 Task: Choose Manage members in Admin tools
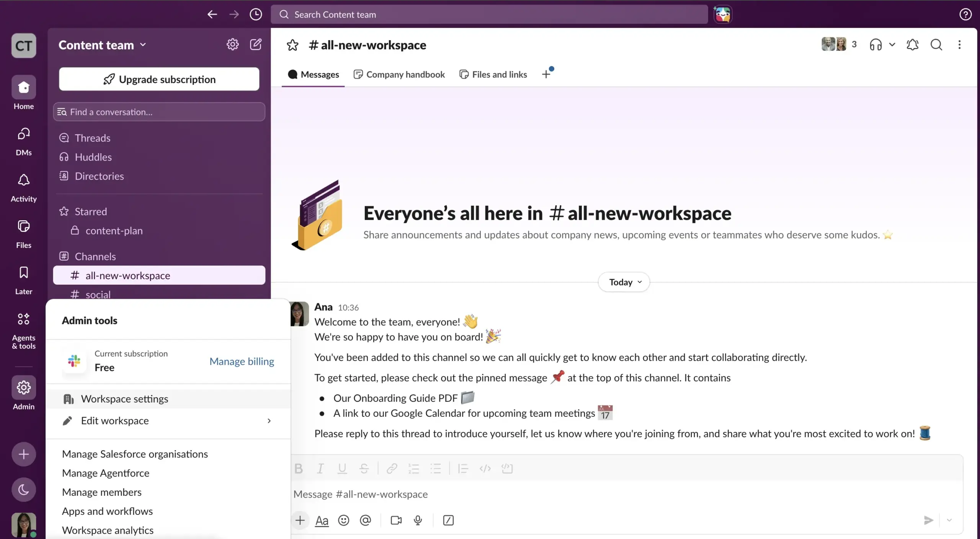click(102, 492)
